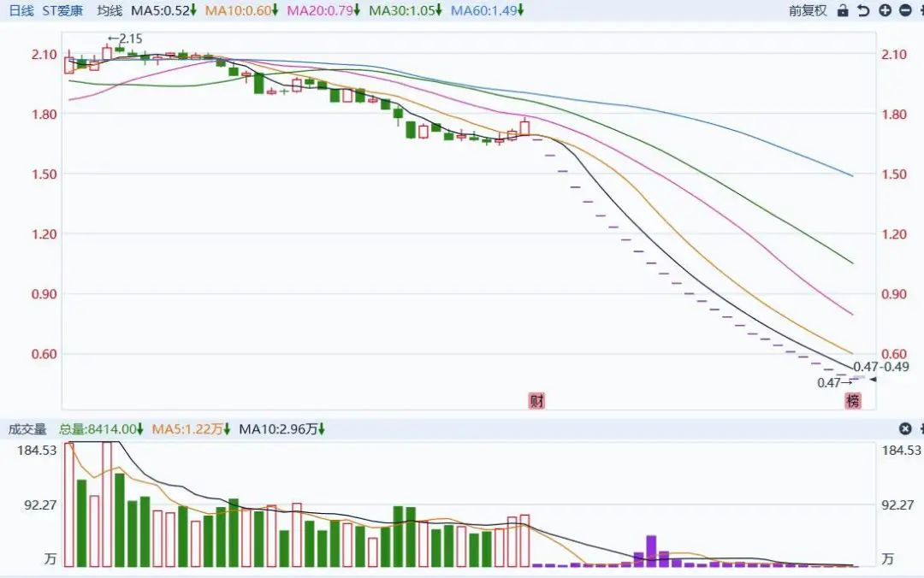
Task: Click the left 万 volume unit label
Action: point(50,558)
